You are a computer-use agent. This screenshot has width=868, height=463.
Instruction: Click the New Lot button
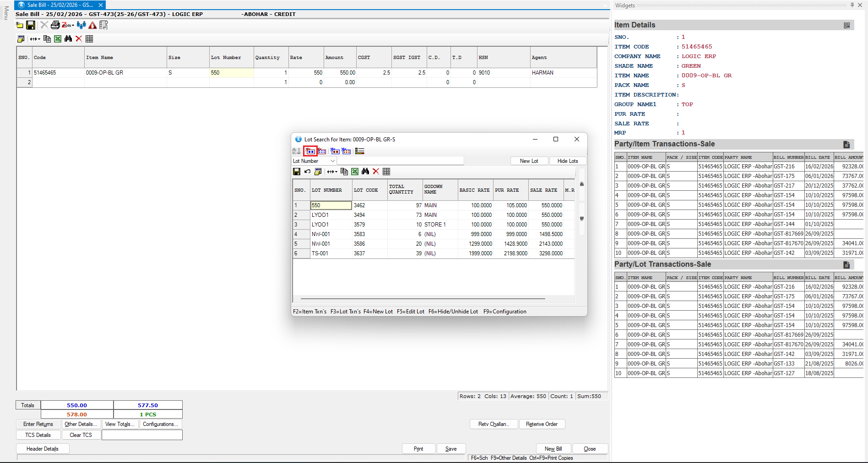[529, 161]
